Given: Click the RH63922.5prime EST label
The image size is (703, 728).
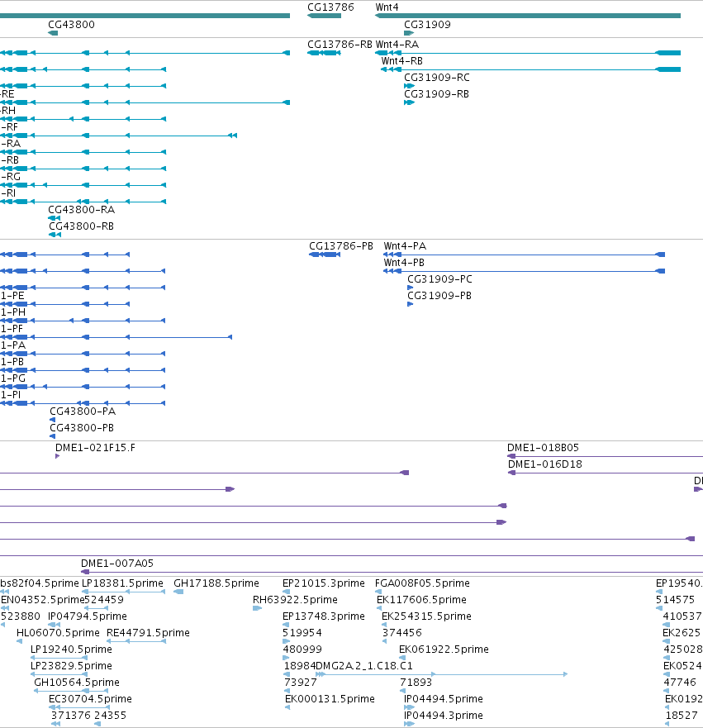Looking at the screenshot, I should [x=295, y=600].
